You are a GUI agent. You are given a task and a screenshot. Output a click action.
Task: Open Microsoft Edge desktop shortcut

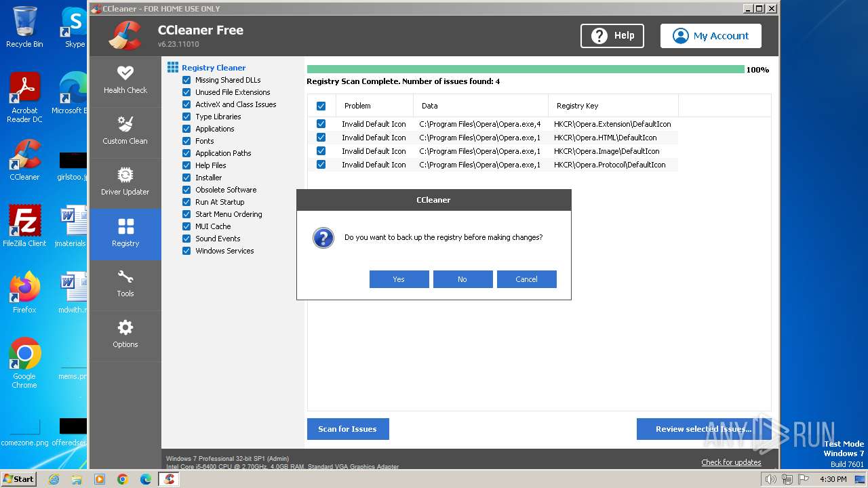click(x=69, y=94)
